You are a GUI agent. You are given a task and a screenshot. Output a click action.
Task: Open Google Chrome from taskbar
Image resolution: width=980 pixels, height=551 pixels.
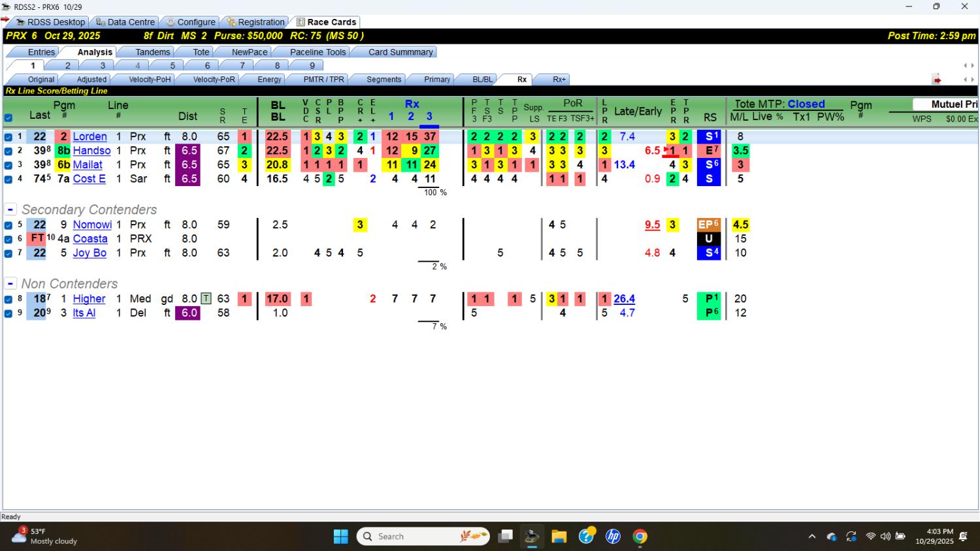tap(640, 537)
